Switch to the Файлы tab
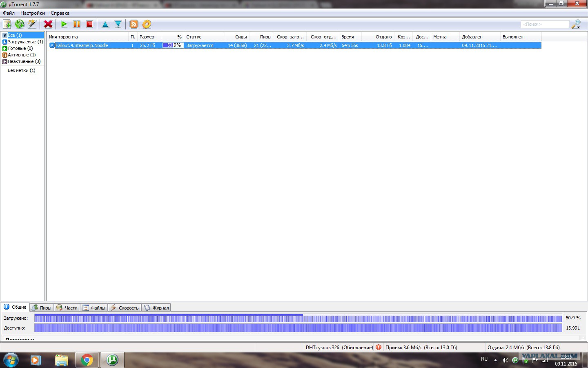Screen dimensions: 588x368 click(94, 308)
